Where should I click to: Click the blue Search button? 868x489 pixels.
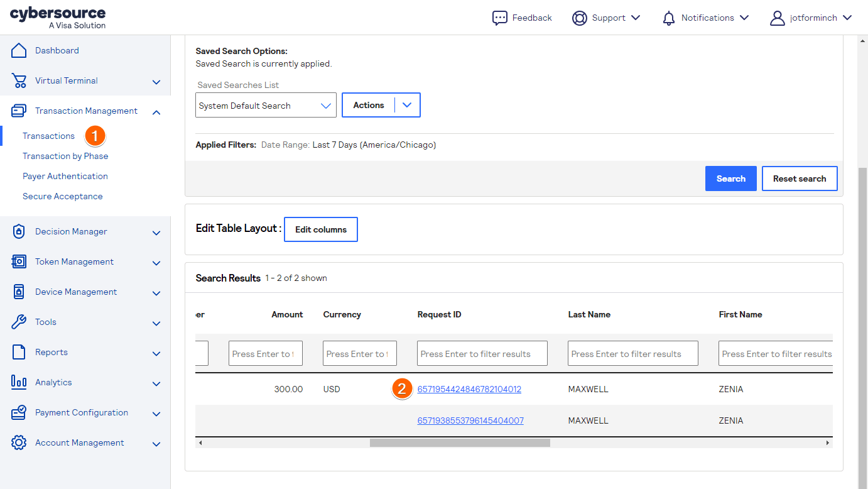[730, 179]
